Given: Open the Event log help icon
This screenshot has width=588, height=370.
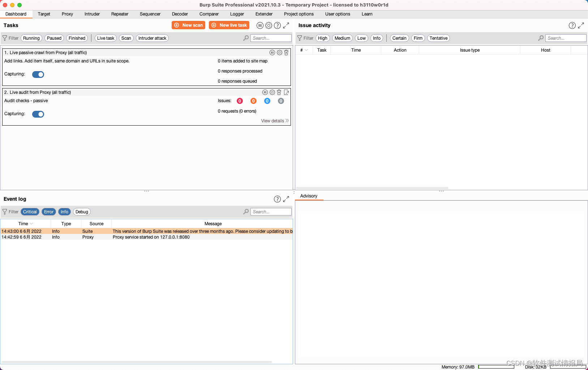Looking at the screenshot, I should click(x=277, y=199).
